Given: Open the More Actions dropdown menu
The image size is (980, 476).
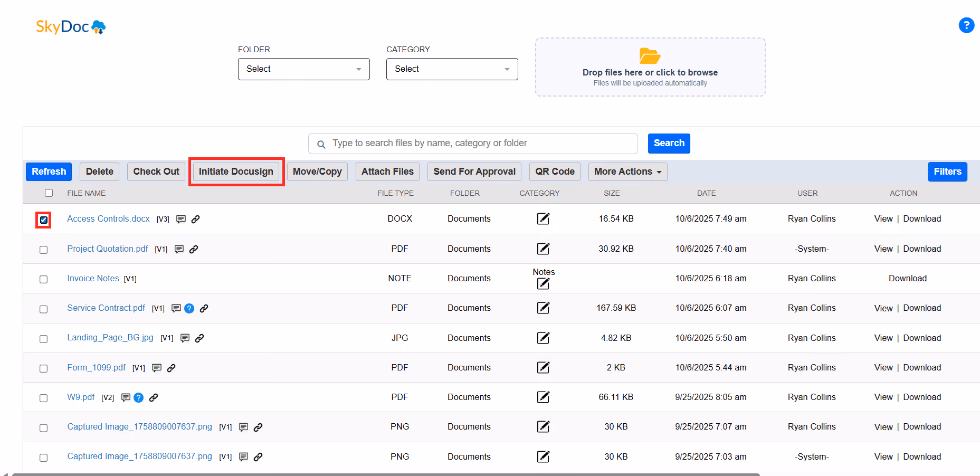Looking at the screenshot, I should [x=627, y=172].
